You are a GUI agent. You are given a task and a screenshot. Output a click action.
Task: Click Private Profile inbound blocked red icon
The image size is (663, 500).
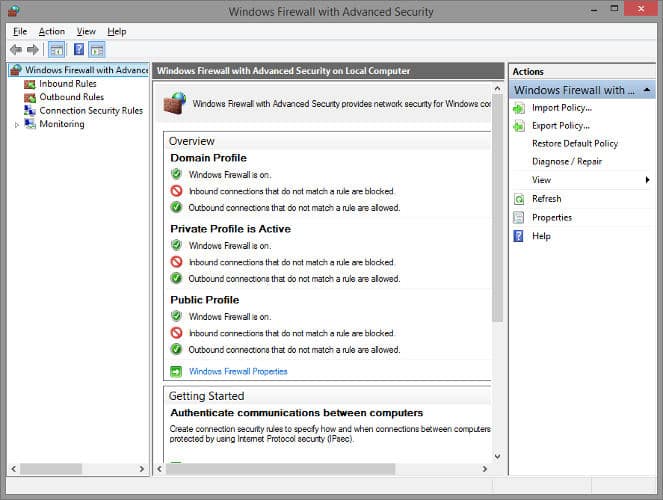(x=176, y=262)
